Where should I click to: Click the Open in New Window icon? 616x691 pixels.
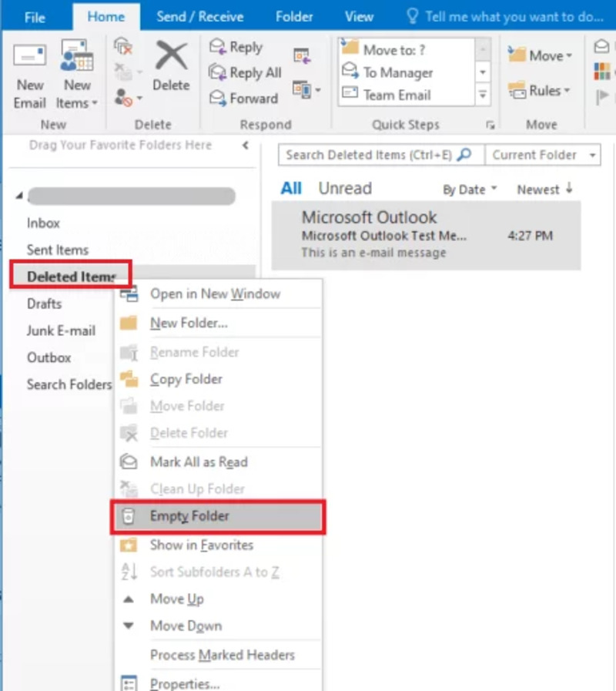click(x=129, y=294)
